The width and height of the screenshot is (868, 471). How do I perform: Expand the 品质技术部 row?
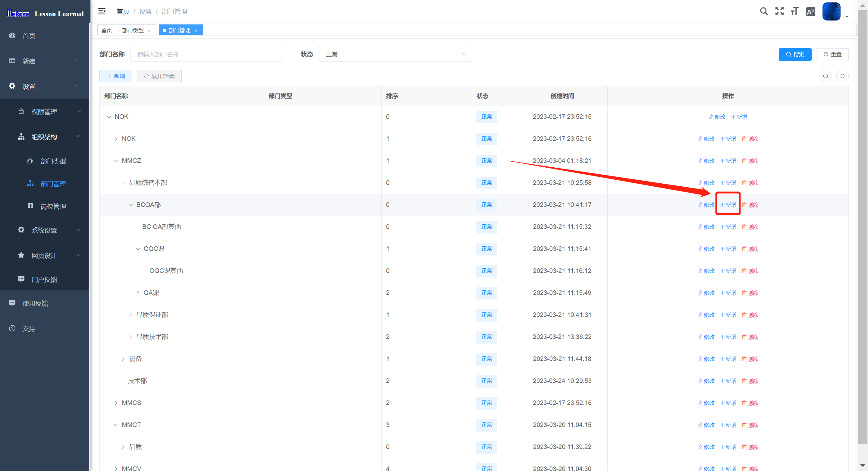(131, 337)
